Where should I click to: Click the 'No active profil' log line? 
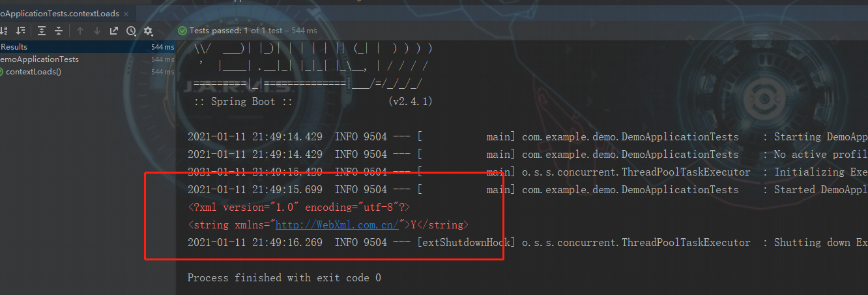click(x=527, y=155)
